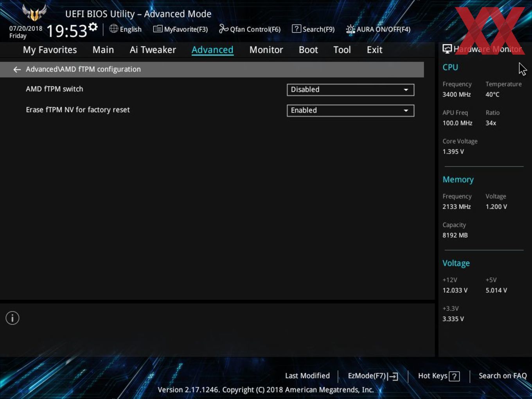
Task: Open the Boot tab
Action: (x=308, y=50)
